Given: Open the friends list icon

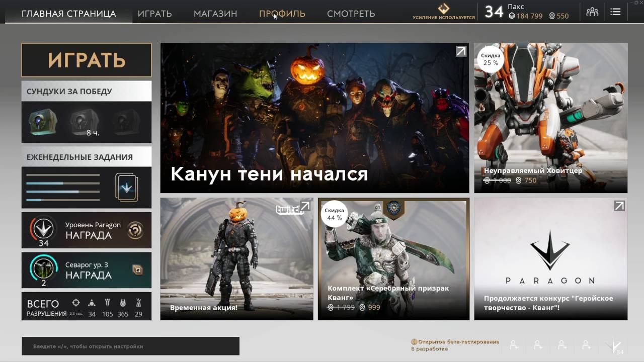Looking at the screenshot, I should click(592, 12).
